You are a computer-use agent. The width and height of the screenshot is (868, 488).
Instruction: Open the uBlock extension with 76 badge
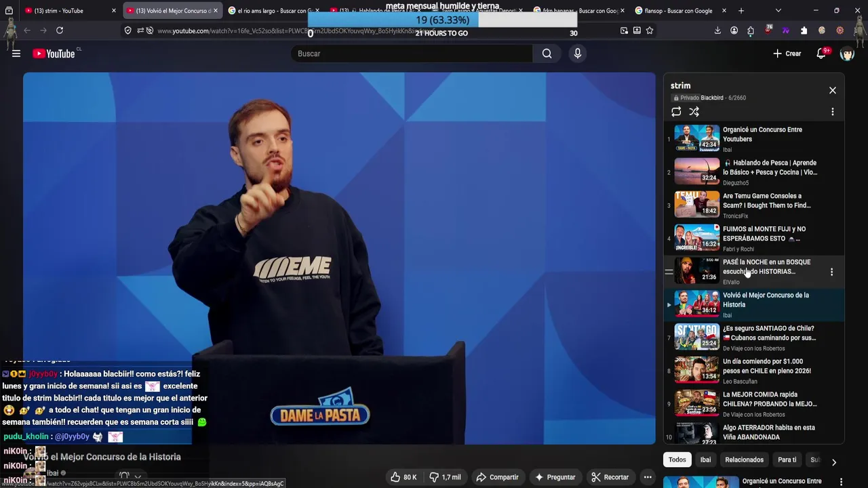pos(768,30)
